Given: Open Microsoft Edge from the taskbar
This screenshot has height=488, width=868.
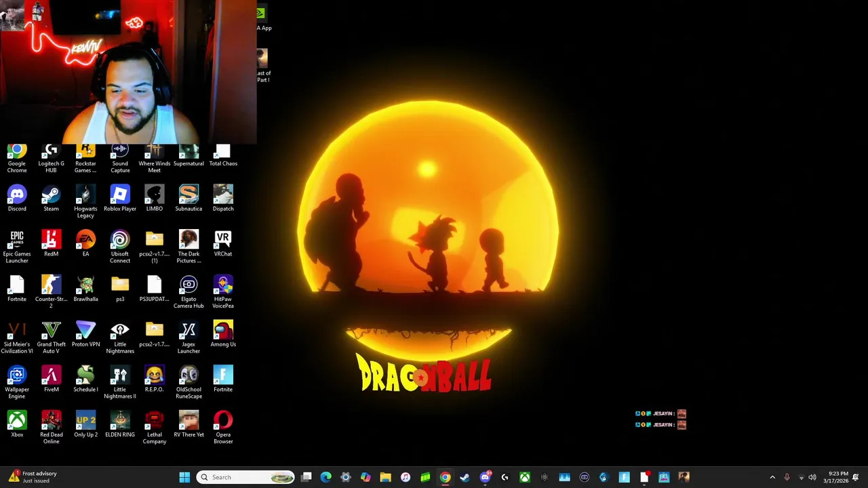Looking at the screenshot, I should pos(326,477).
